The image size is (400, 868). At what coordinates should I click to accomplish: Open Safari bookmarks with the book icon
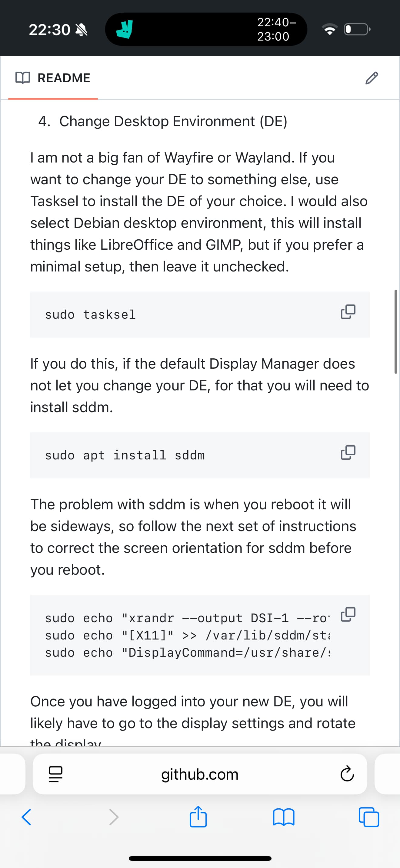point(284,817)
